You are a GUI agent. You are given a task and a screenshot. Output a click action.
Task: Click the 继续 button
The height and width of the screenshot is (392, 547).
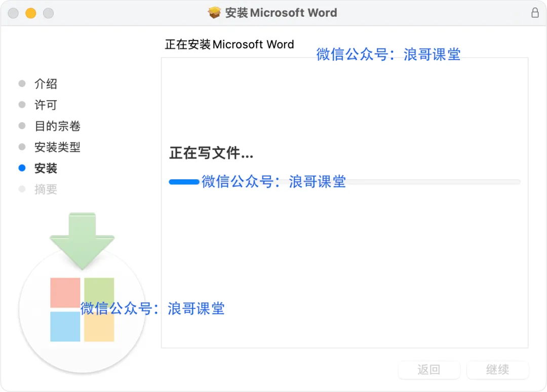point(497,370)
